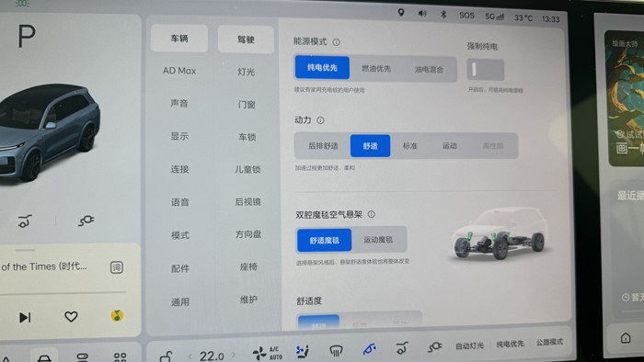The image size is (644, 362).
Task: Open the 灯光 settings menu
Action: pos(246,72)
